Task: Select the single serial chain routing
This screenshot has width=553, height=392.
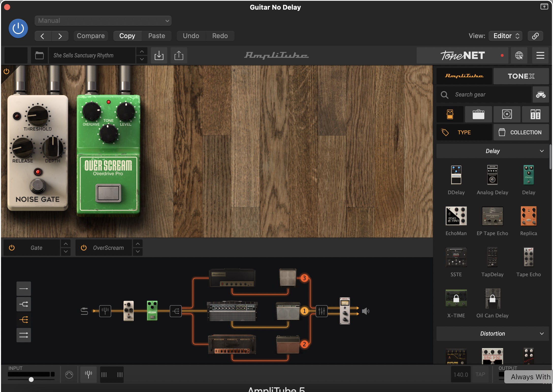Action: 24,289
